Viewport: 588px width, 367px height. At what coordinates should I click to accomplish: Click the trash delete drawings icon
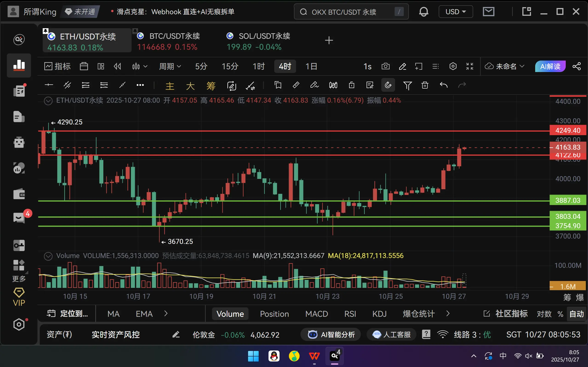pyautogui.click(x=425, y=85)
